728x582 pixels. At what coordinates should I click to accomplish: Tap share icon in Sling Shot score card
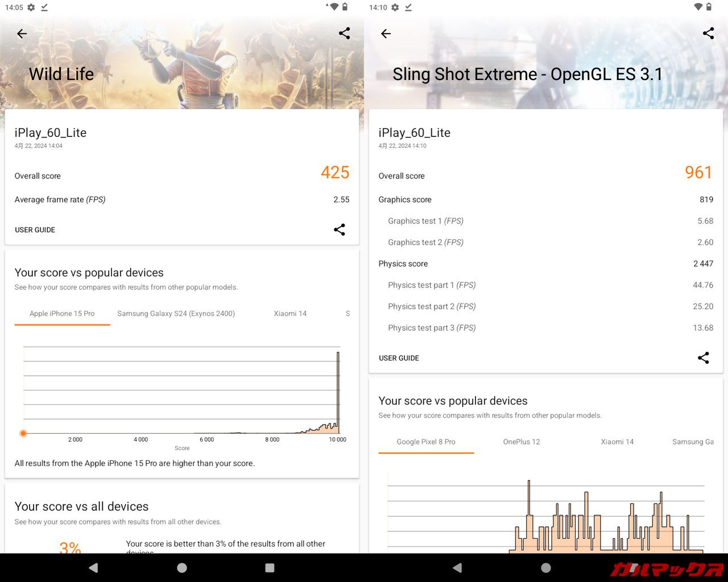click(x=704, y=358)
